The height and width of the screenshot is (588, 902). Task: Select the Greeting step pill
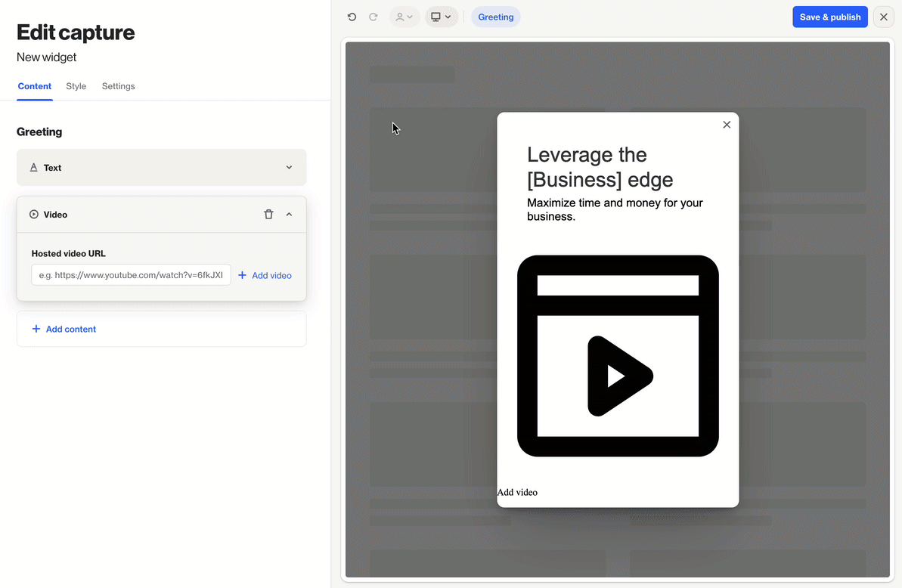tap(496, 17)
